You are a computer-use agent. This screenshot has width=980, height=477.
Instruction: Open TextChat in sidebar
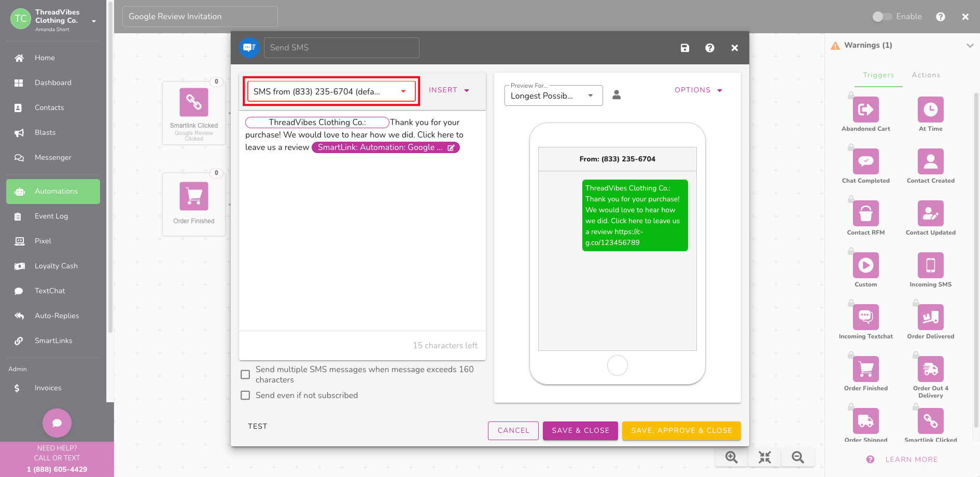point(53,291)
